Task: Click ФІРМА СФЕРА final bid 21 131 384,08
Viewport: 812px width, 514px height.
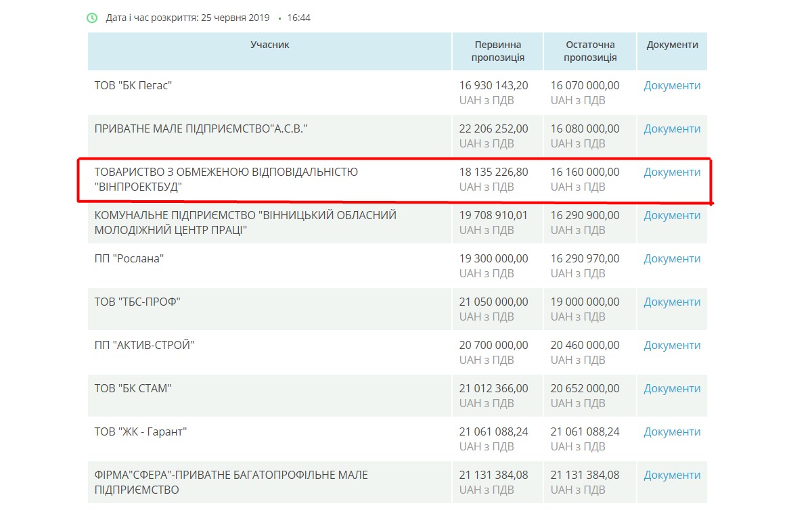Action: (585, 475)
